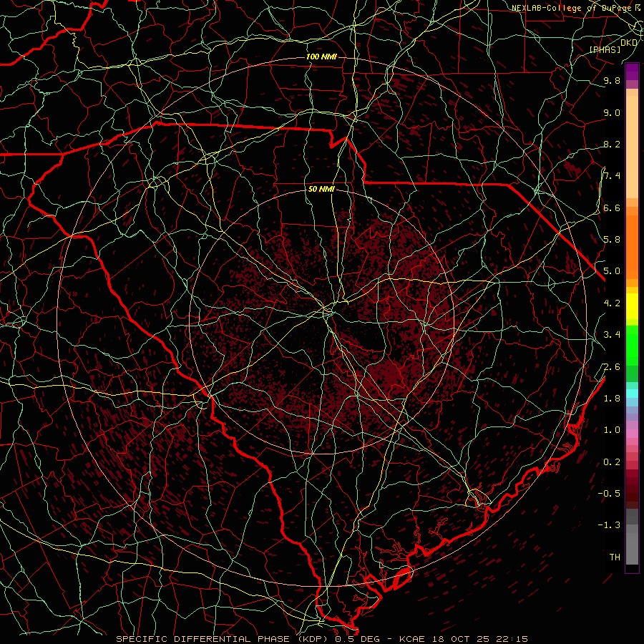Click the 5.0 value on color scale
Viewport: 644px width, 644px height.
point(612,271)
